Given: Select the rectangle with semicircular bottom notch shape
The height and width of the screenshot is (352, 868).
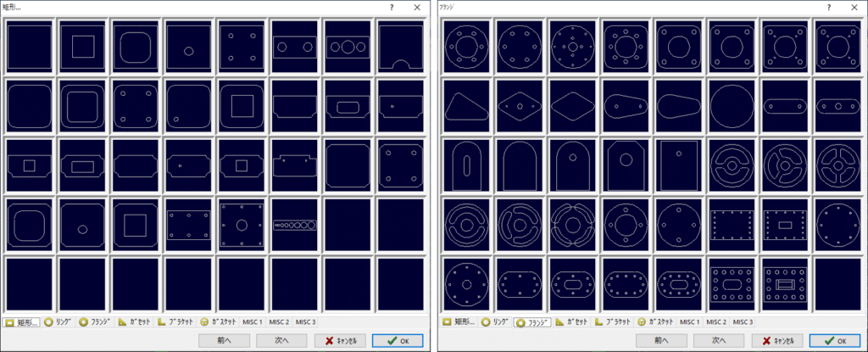Looking at the screenshot, I should [401, 47].
